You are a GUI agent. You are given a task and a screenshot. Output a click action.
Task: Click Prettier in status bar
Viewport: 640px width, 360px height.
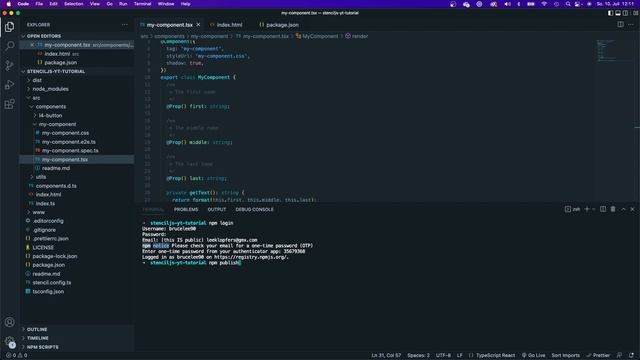(x=598, y=356)
